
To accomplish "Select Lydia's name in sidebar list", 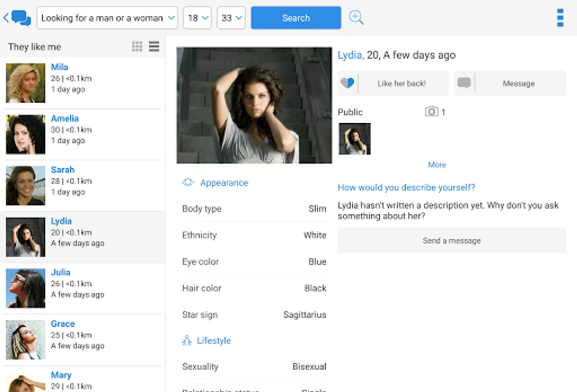I will pos(61,221).
